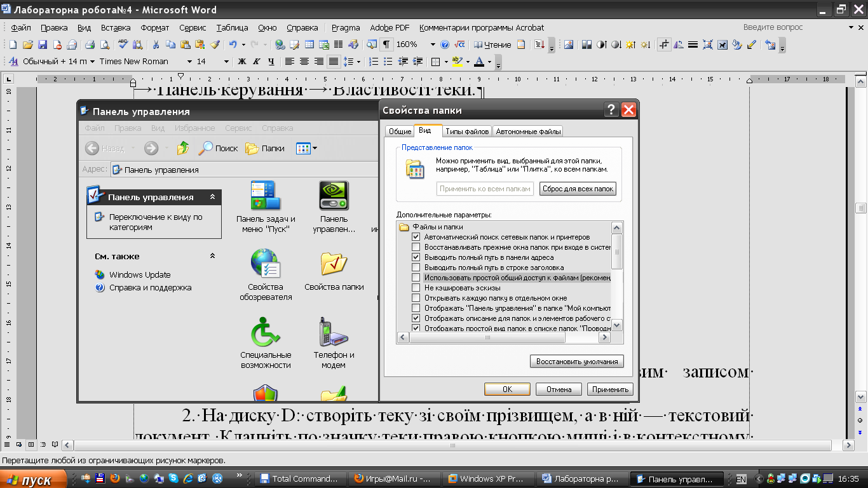Open the Вставка menu

tap(116, 27)
